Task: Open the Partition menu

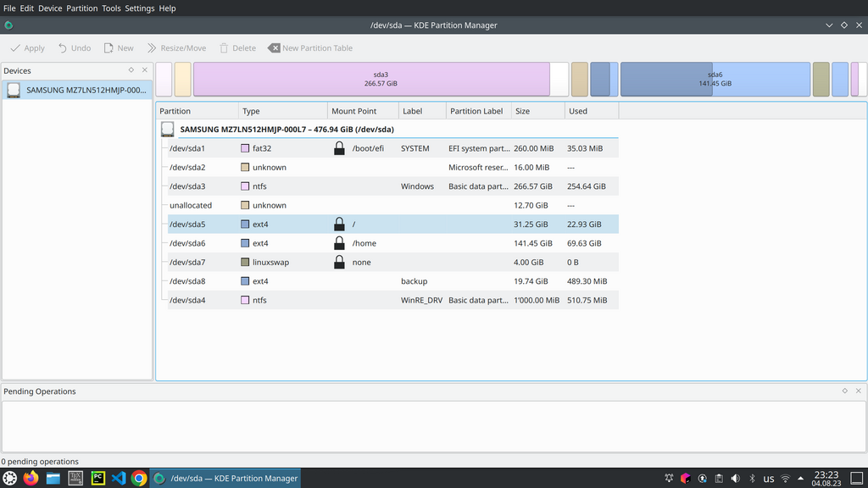Action: [82, 8]
